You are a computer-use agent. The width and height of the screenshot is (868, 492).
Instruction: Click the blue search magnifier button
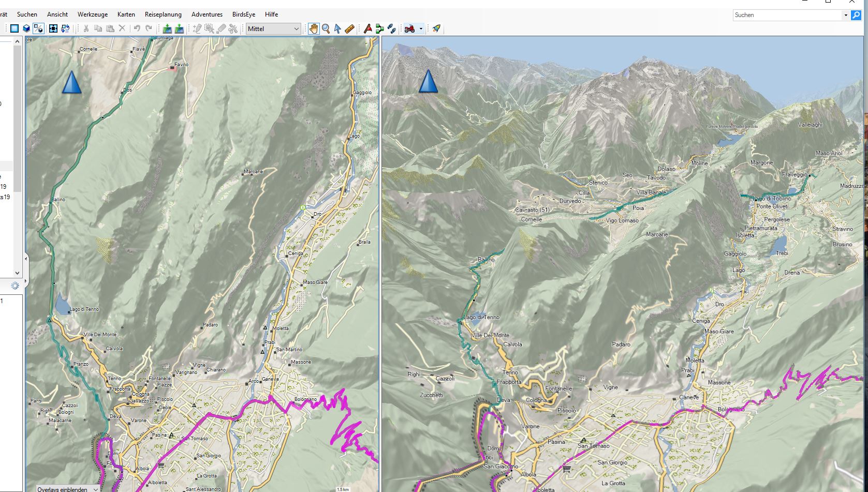tap(856, 15)
